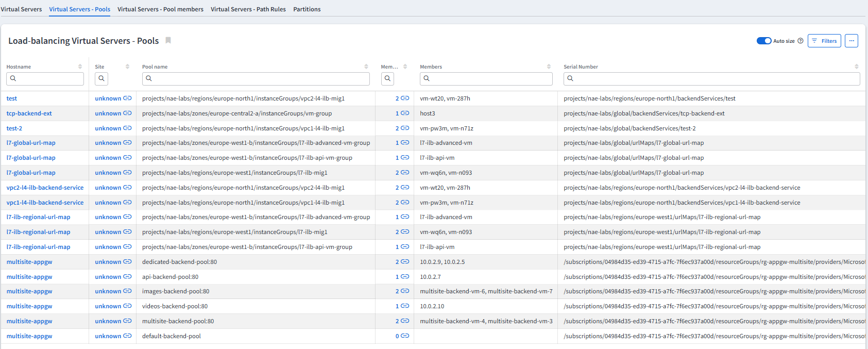868x349 pixels.
Task: Click the bookmark icon beside the Pools title
Action: click(168, 41)
